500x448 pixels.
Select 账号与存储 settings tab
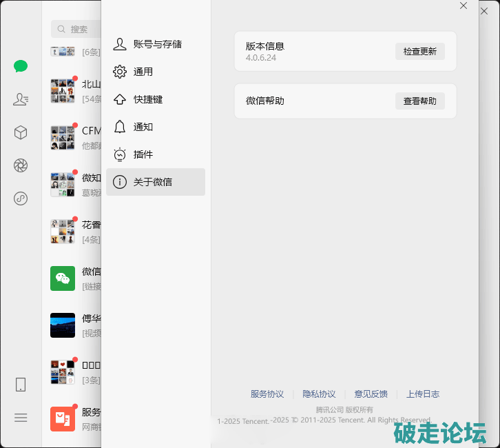156,44
